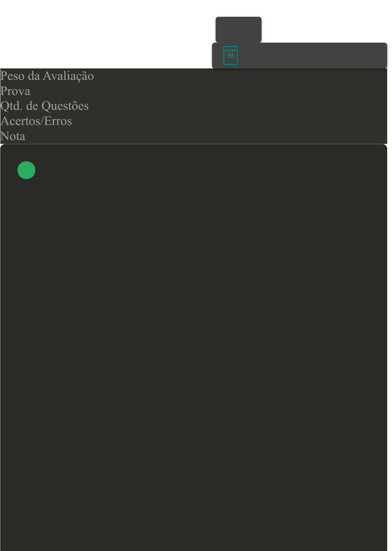Sort by the Prova heading
This screenshot has height=551, width=392.
pyautogui.click(x=15, y=91)
